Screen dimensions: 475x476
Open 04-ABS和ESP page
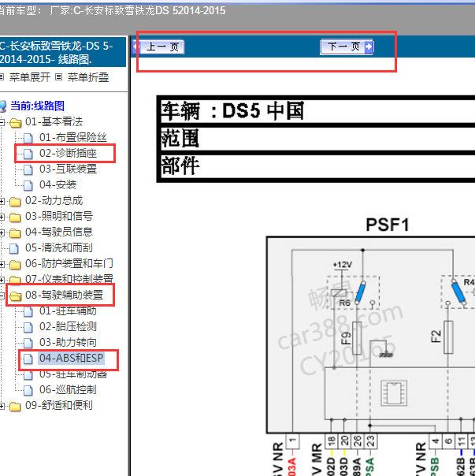point(72,358)
